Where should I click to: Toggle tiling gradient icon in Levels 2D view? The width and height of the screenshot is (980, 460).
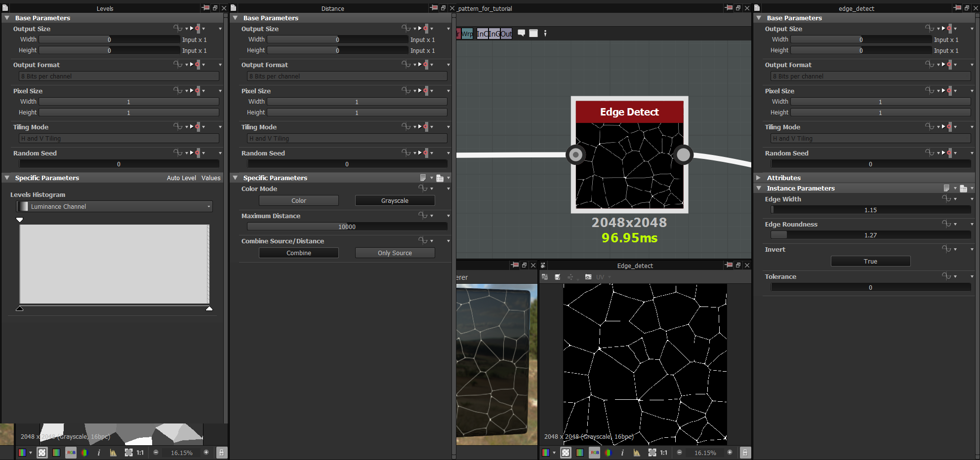tap(56, 453)
